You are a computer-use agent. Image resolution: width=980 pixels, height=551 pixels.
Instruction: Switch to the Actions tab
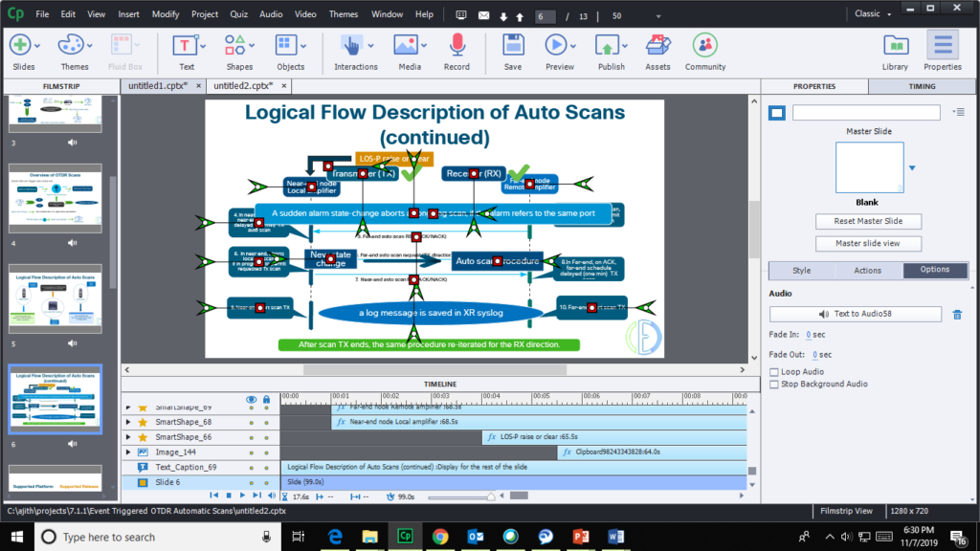tap(867, 271)
